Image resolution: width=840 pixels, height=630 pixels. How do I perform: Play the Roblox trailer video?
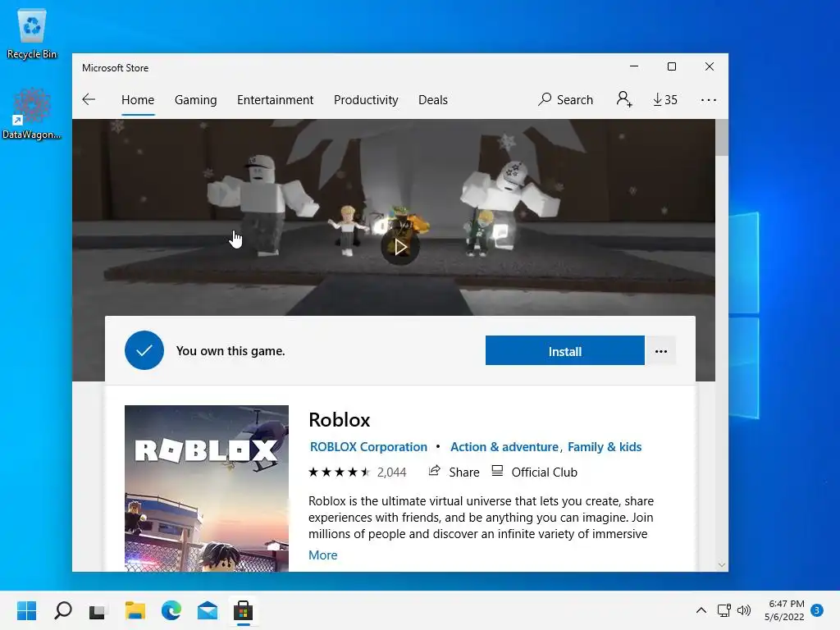point(400,247)
